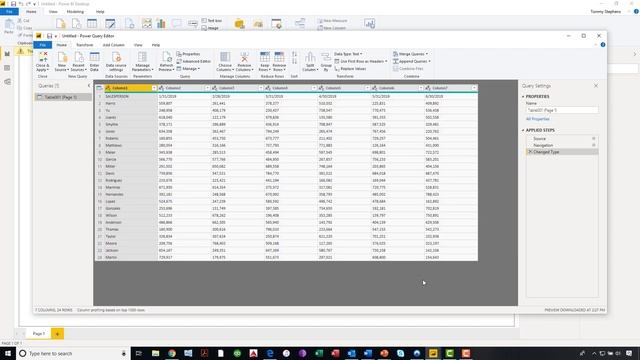Select the Changed Type applied step
The width and height of the screenshot is (640, 360).
point(562,152)
